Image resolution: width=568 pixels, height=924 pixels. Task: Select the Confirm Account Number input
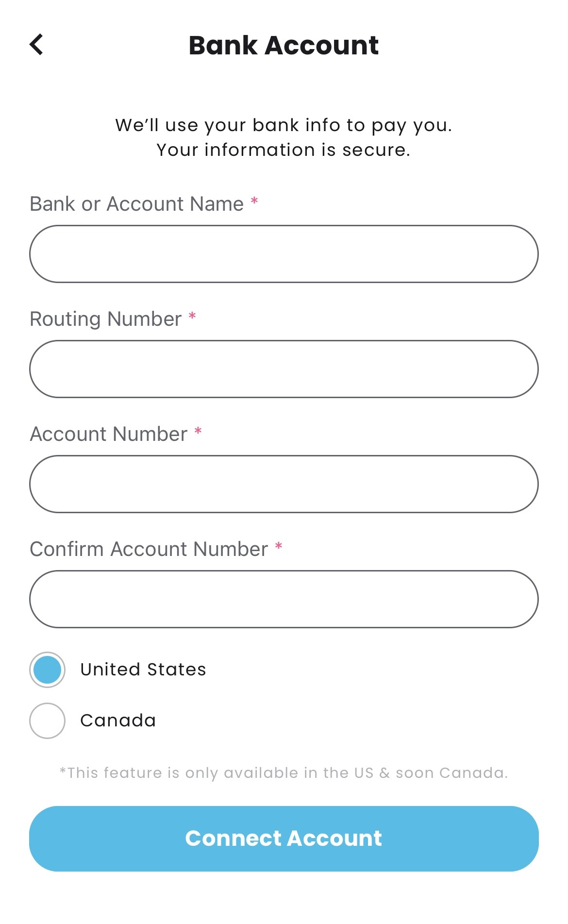pyautogui.click(x=284, y=599)
